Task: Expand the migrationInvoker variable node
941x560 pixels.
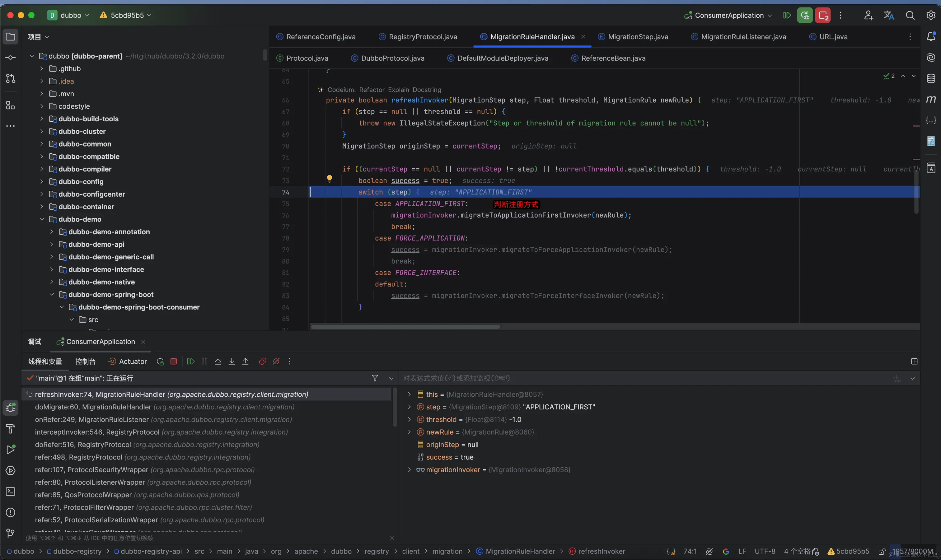Action: click(x=409, y=470)
